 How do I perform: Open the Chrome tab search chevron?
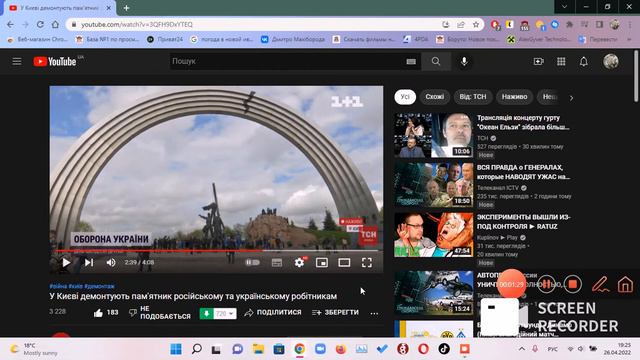point(564,7)
